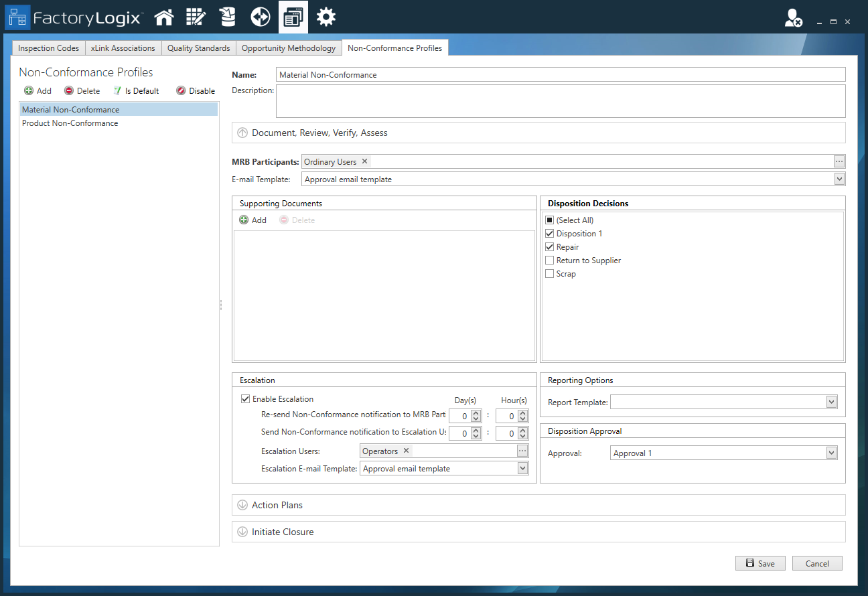Screen dimensions: 868x596
Task: Open the FactoryLogix Home screen
Action: point(163,17)
